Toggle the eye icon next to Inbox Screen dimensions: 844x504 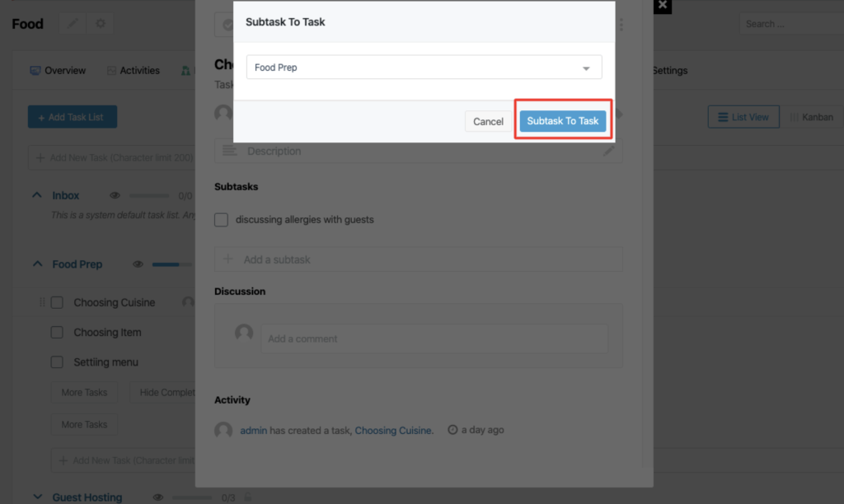click(x=115, y=195)
